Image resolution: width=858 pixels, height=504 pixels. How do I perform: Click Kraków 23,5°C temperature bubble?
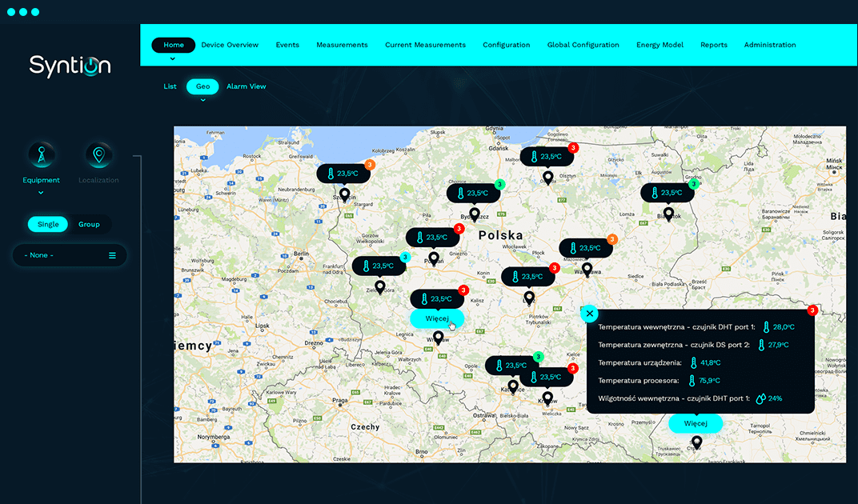546,377
